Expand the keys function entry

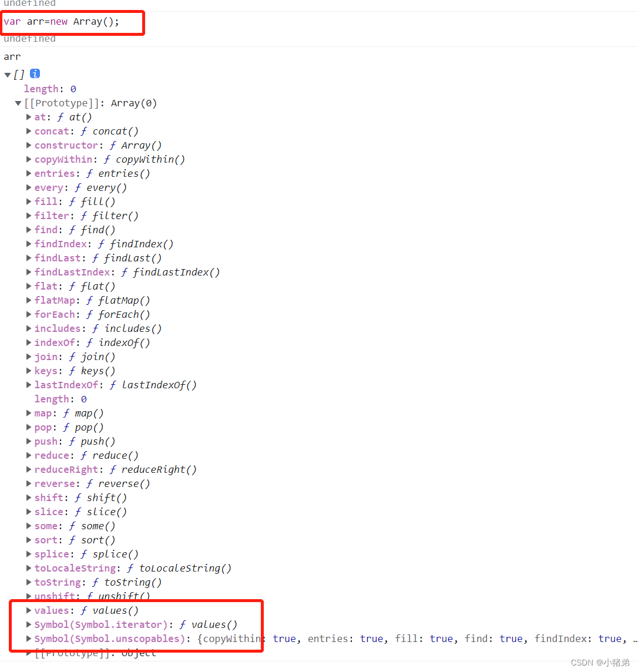click(28, 371)
